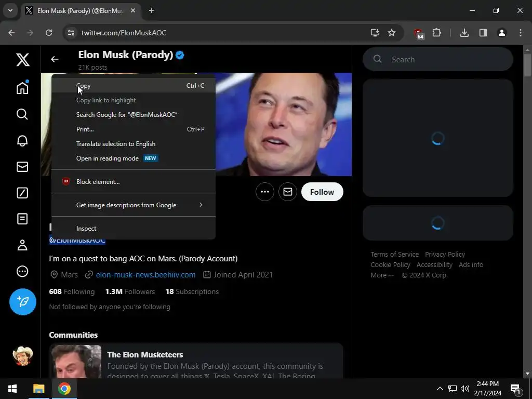Open Grok slash icon in sidebar
The image size is (532, 399).
tap(22, 193)
